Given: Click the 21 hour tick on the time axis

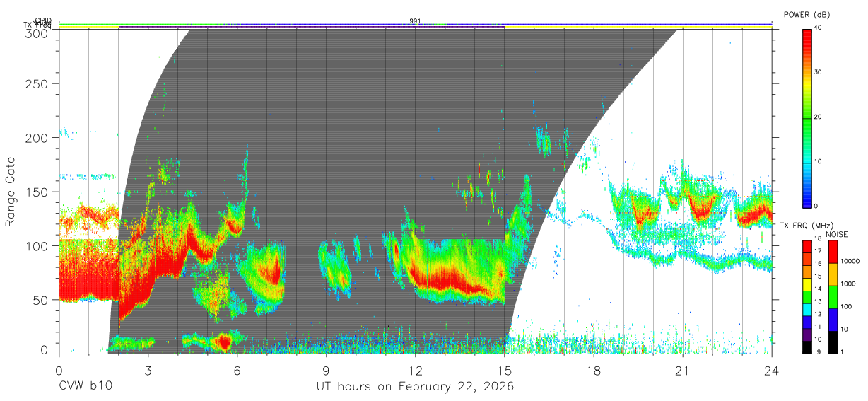Looking at the screenshot, I should pyautogui.click(x=683, y=370).
